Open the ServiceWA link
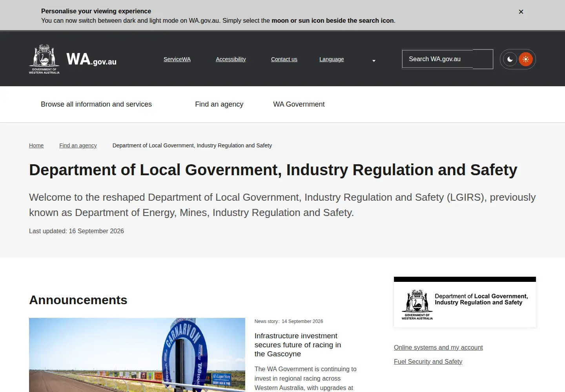Screen dimensions: 565x392 point(177,59)
